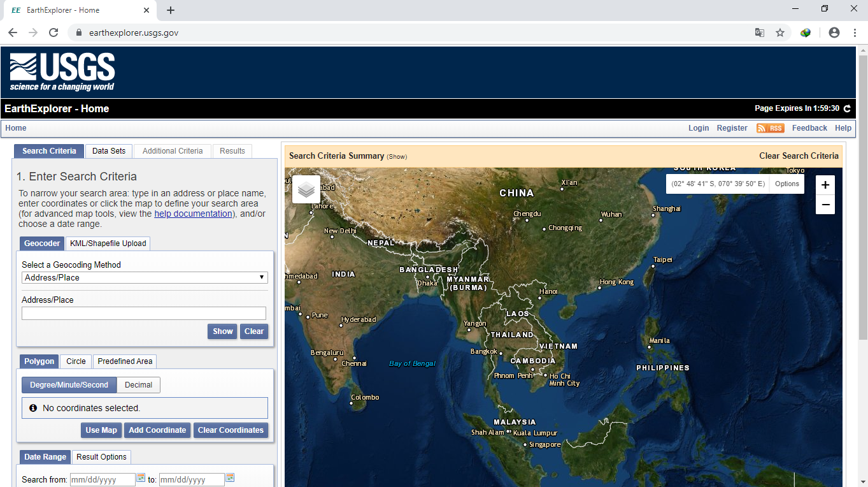The width and height of the screenshot is (868, 487).
Task: Select the Geocoder tab
Action: [x=42, y=243]
